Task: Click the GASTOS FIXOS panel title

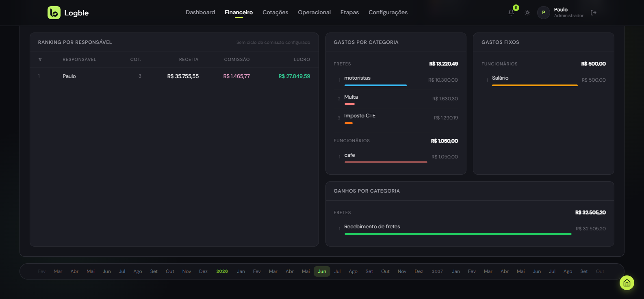Action: (501, 42)
